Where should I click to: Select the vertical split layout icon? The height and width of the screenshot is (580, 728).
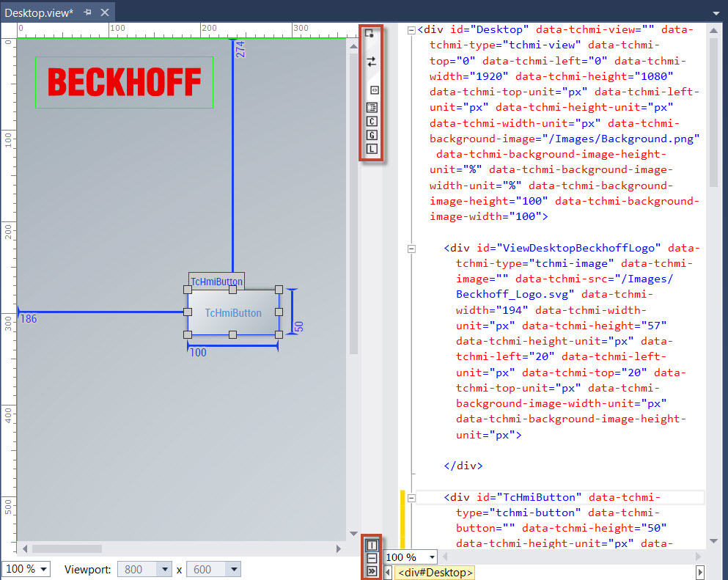click(x=372, y=546)
